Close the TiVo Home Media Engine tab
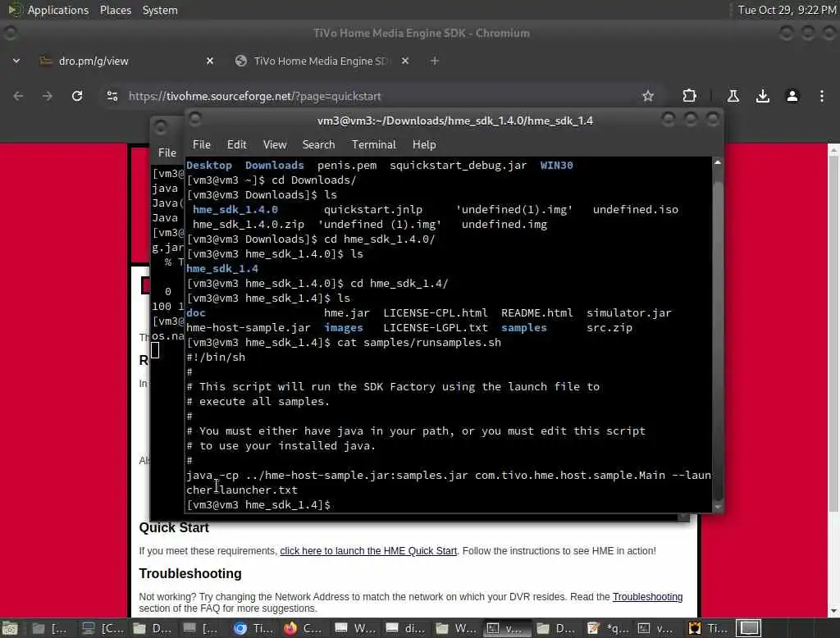 (405, 61)
